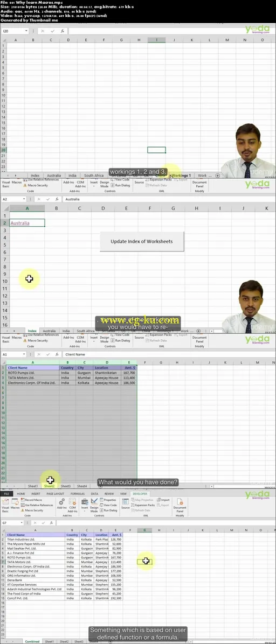The image size is (276, 644).
Task: Toggle Design Mode in the full DEVELOPER ribbon
Action: (94, 505)
